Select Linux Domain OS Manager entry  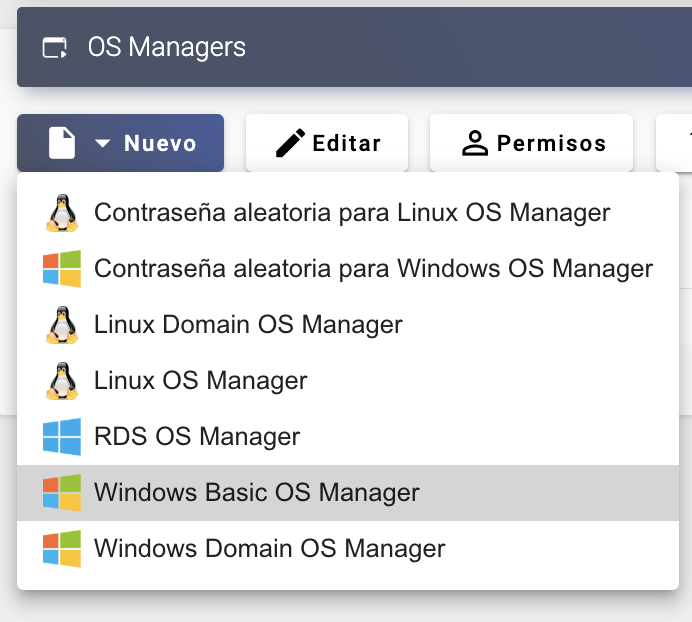click(x=248, y=325)
